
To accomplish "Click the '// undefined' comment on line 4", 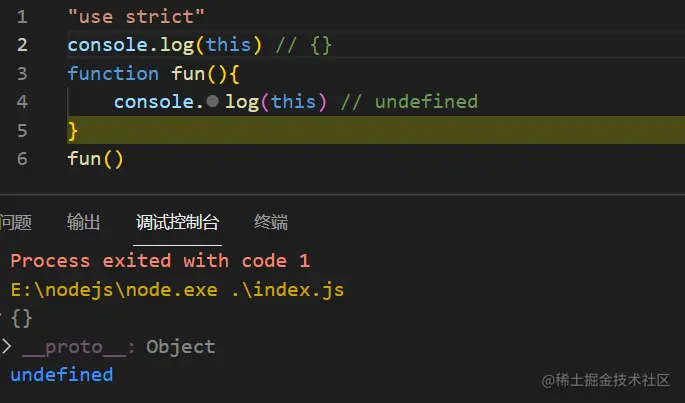I will tap(409, 101).
